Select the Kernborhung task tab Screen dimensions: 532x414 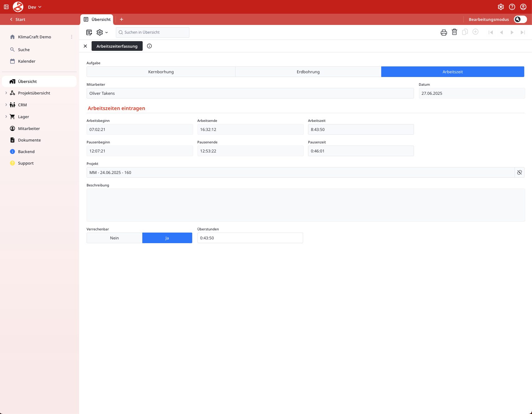[161, 72]
